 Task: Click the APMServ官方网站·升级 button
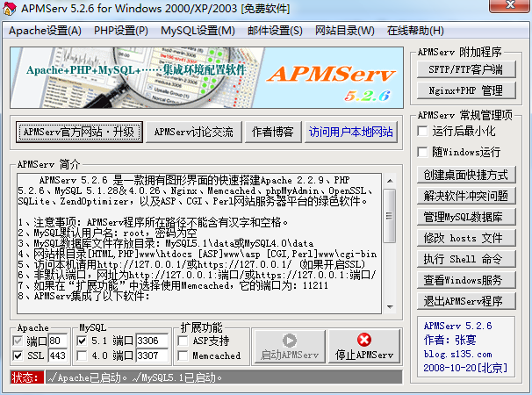point(79,132)
